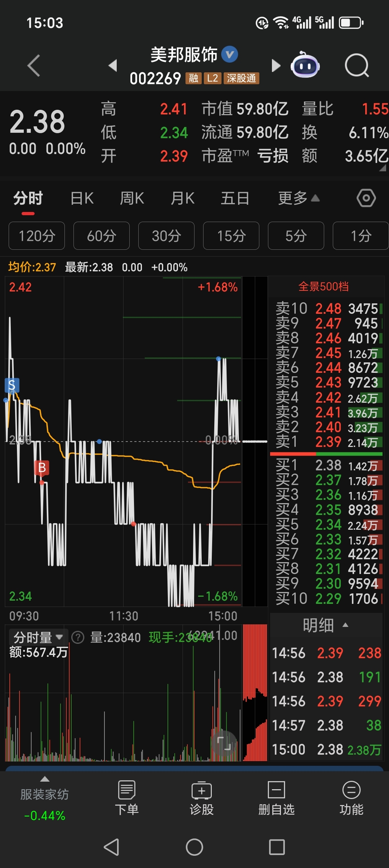The image size is (389, 868).
Task: Tap 卖5 ask row at 2.43
Action: tap(327, 382)
